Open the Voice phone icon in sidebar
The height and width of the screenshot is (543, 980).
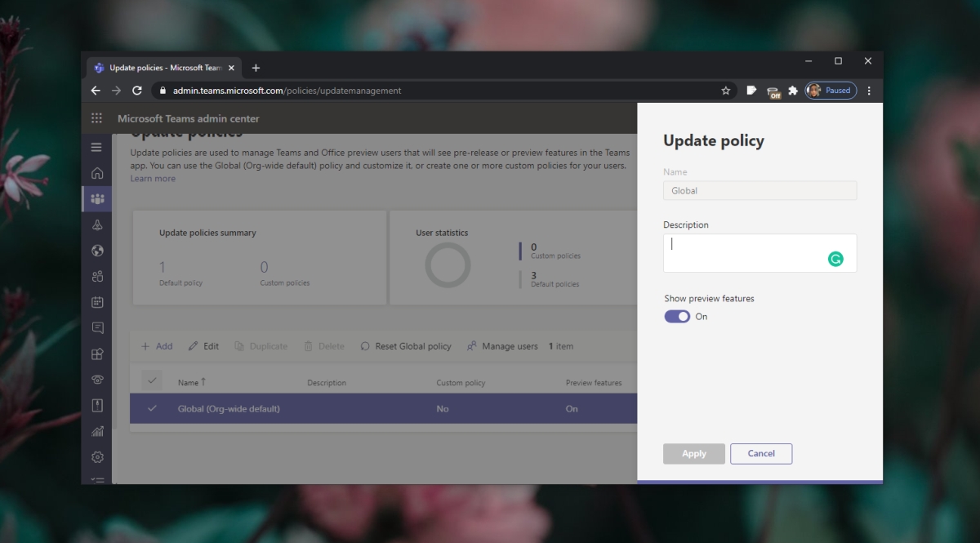click(97, 379)
